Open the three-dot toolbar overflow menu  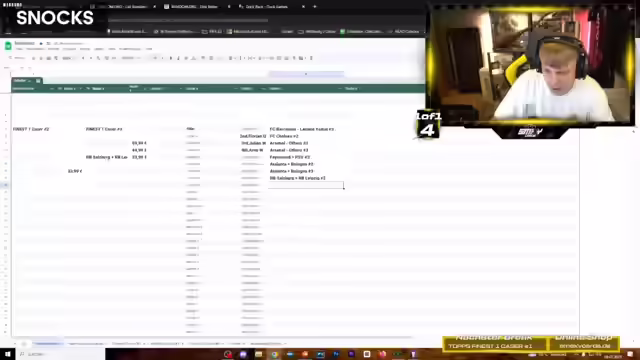311,58
